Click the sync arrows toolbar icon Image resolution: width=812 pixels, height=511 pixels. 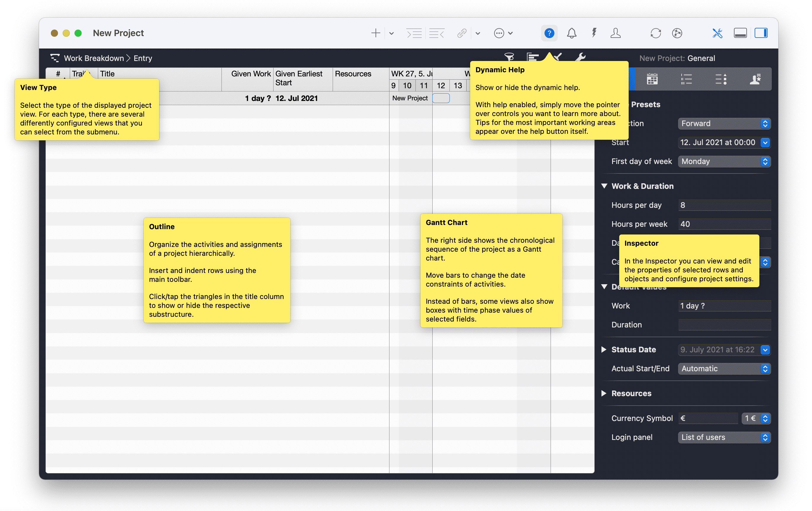coord(655,33)
